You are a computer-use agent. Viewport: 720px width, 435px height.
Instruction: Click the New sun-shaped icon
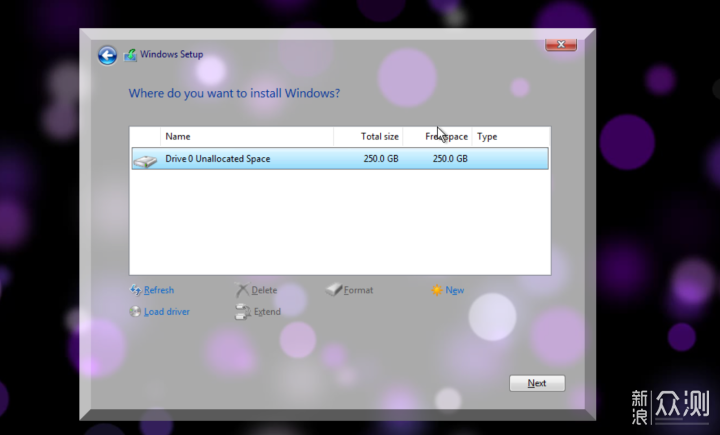437,290
